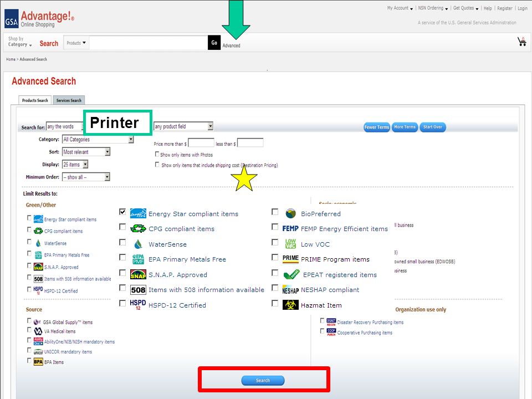Check the Hazmat Item checkbox
This screenshot has height=399, width=532.
click(275, 303)
